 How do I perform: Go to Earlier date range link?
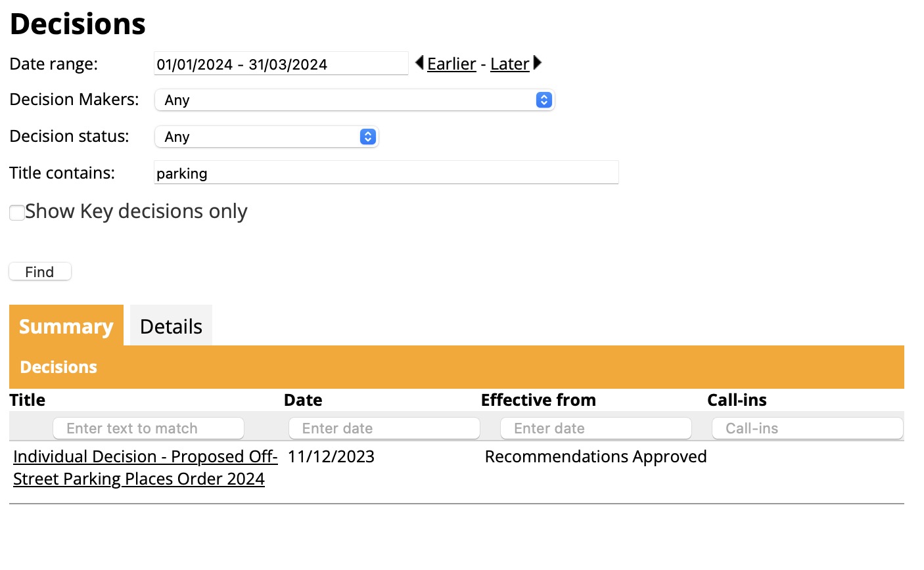pos(451,64)
